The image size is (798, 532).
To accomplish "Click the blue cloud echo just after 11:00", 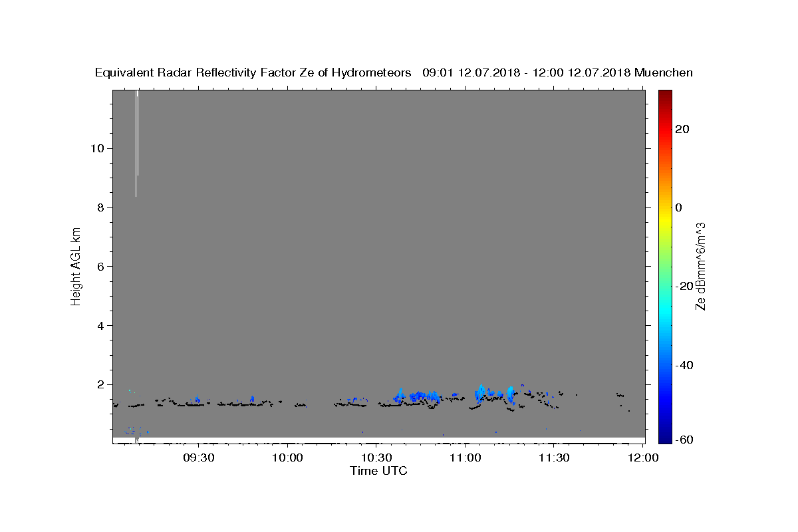I will (x=481, y=393).
